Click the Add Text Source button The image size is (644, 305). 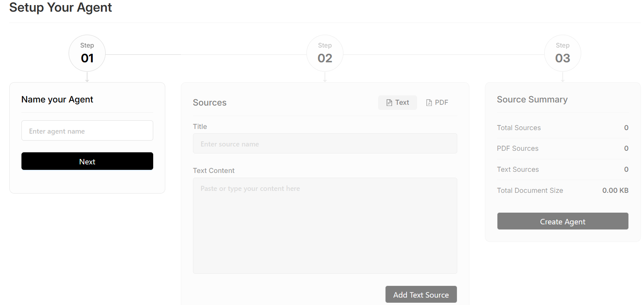point(421,294)
